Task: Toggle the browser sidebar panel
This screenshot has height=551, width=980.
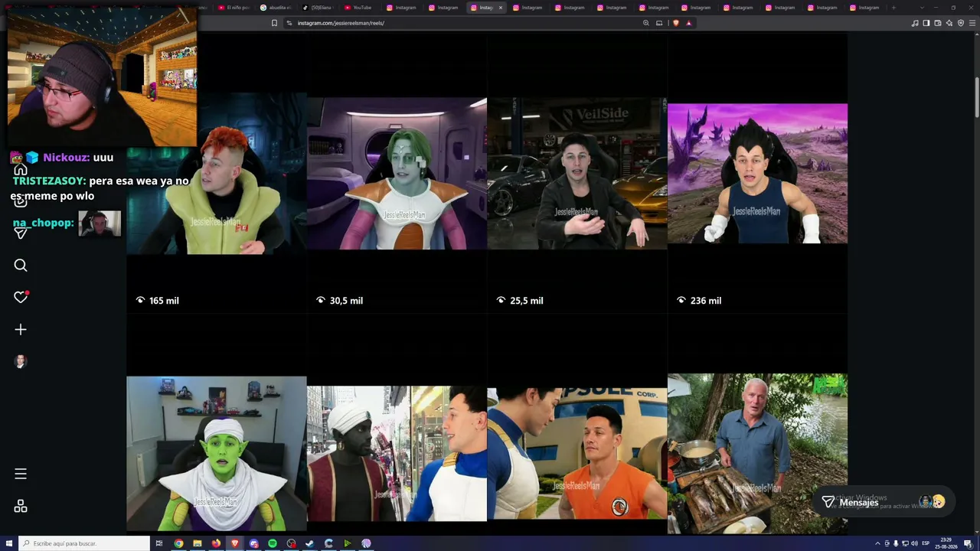Action: [x=926, y=23]
